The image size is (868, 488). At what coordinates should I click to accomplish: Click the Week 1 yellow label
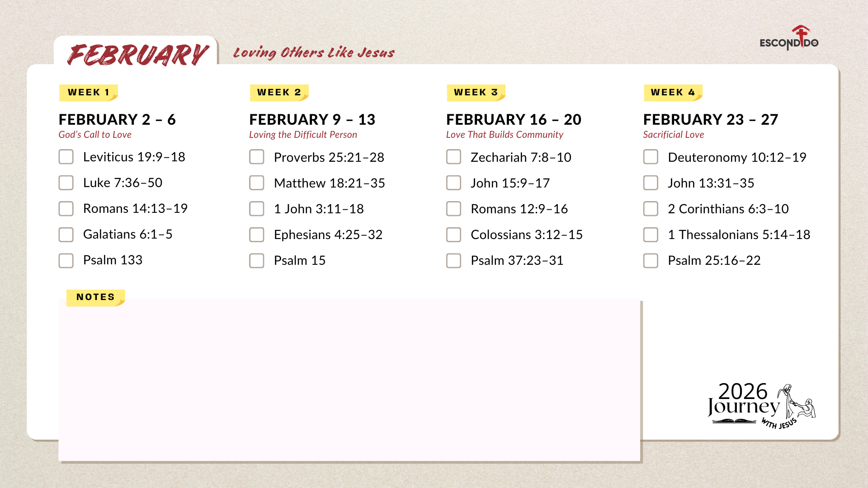coord(89,93)
